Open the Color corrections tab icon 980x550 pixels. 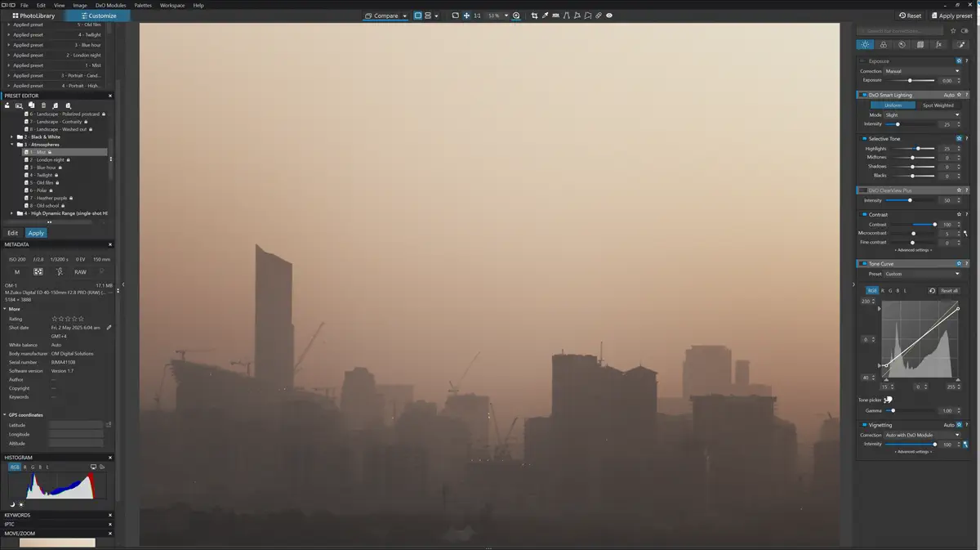pos(884,44)
